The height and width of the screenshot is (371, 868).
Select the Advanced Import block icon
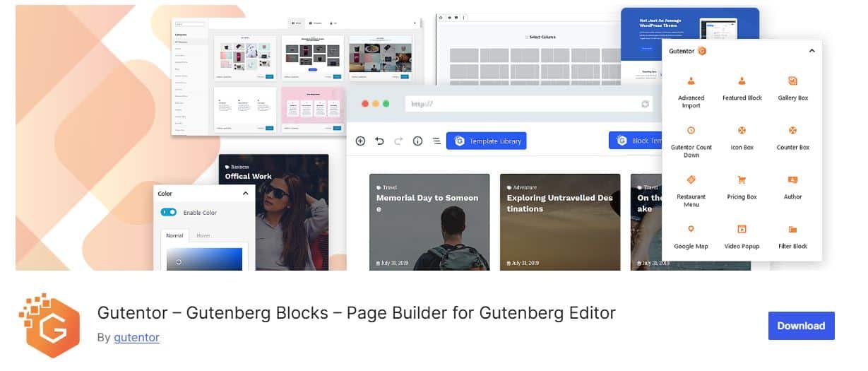691,81
